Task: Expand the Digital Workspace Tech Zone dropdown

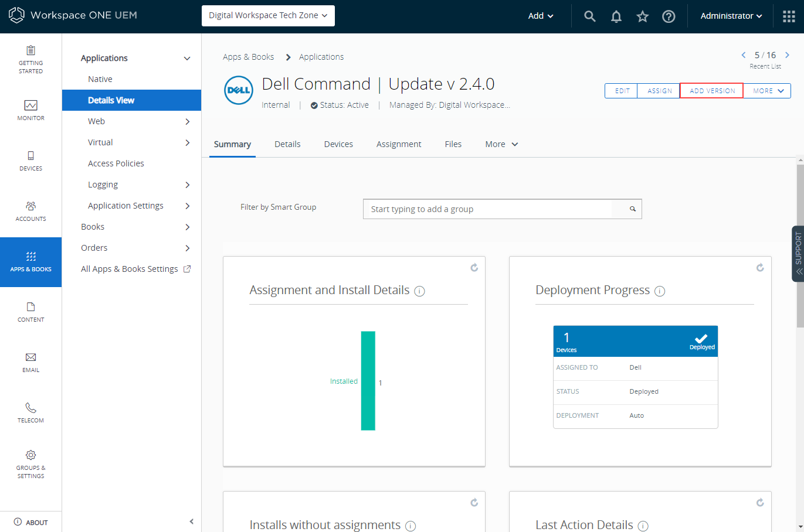Action: point(268,16)
